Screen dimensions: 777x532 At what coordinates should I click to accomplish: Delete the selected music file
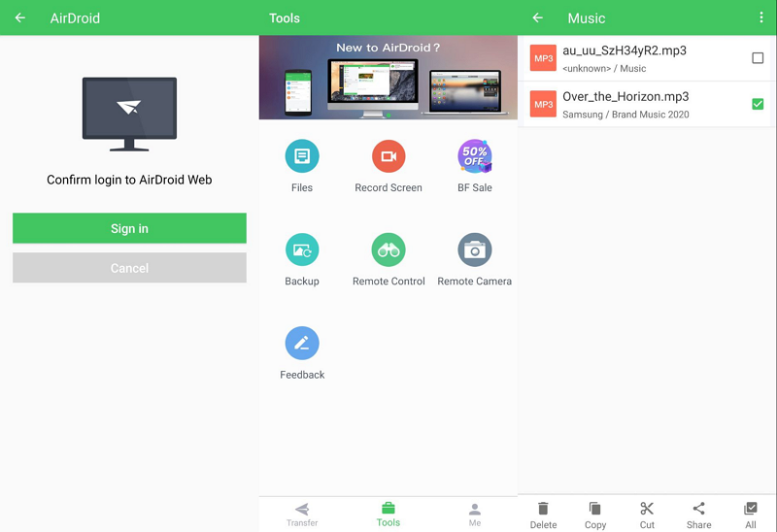click(x=543, y=514)
